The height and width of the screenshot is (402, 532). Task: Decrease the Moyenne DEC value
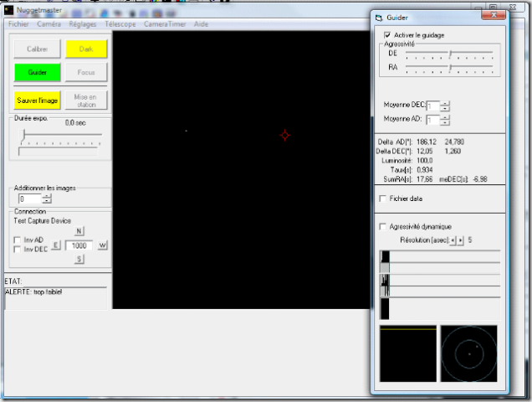445,109
